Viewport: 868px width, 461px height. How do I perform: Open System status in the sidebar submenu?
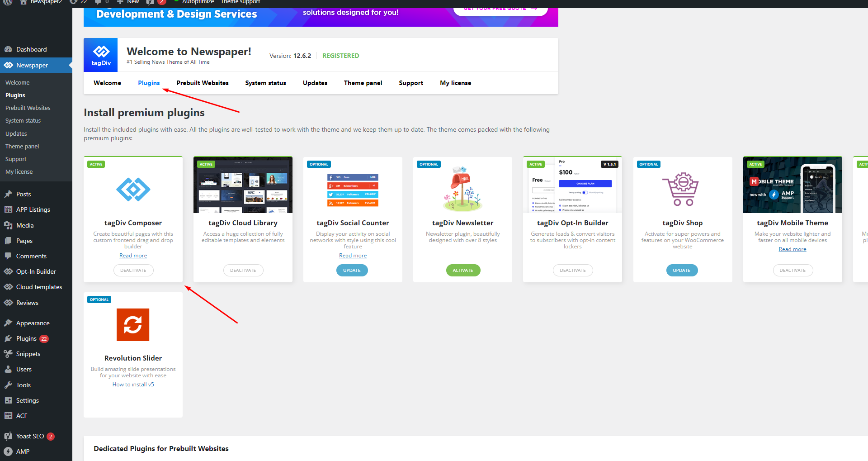tap(23, 120)
